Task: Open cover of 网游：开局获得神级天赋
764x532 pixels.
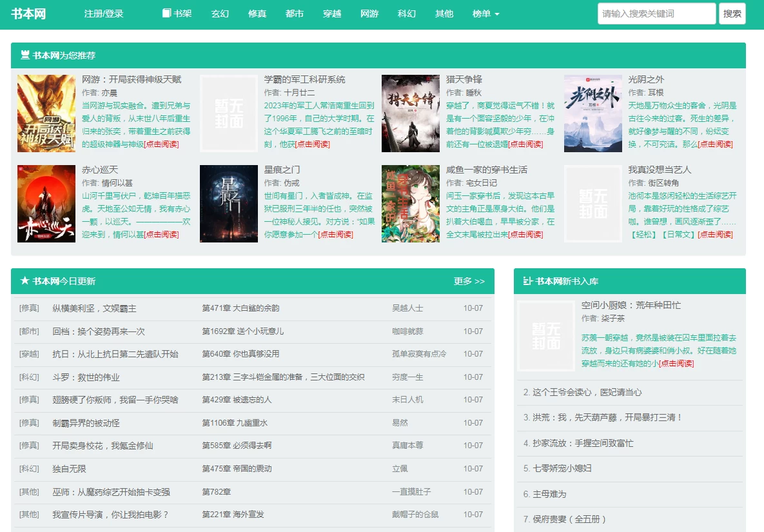Action: click(x=46, y=113)
